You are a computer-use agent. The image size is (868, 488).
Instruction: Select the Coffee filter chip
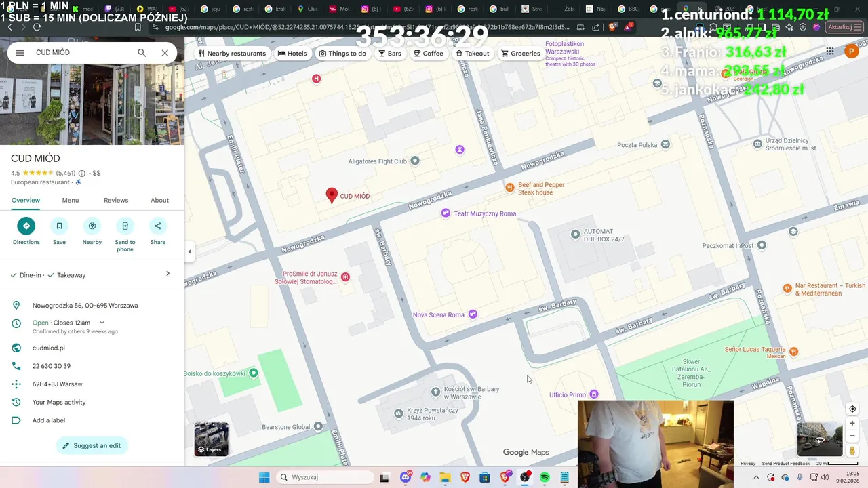[429, 54]
